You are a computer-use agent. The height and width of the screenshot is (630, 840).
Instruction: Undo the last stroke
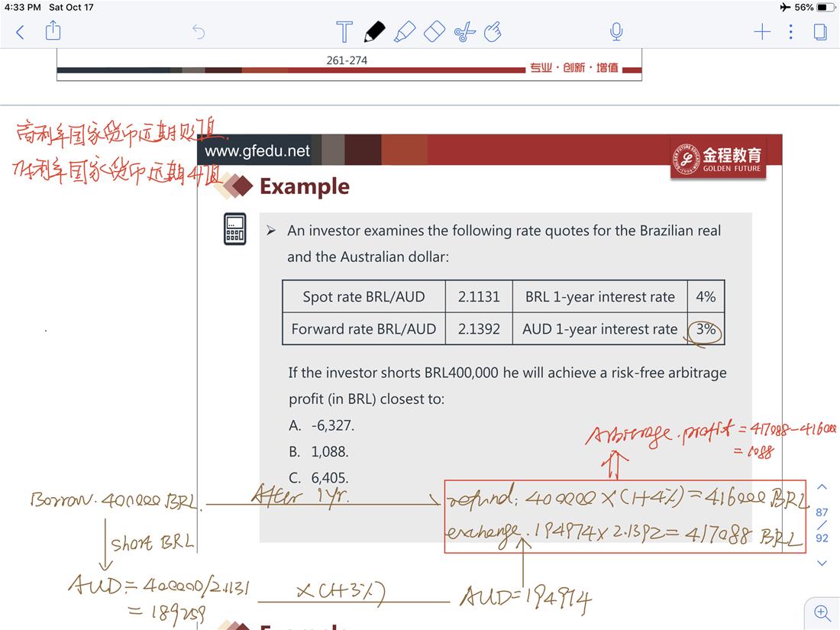pyautogui.click(x=199, y=32)
